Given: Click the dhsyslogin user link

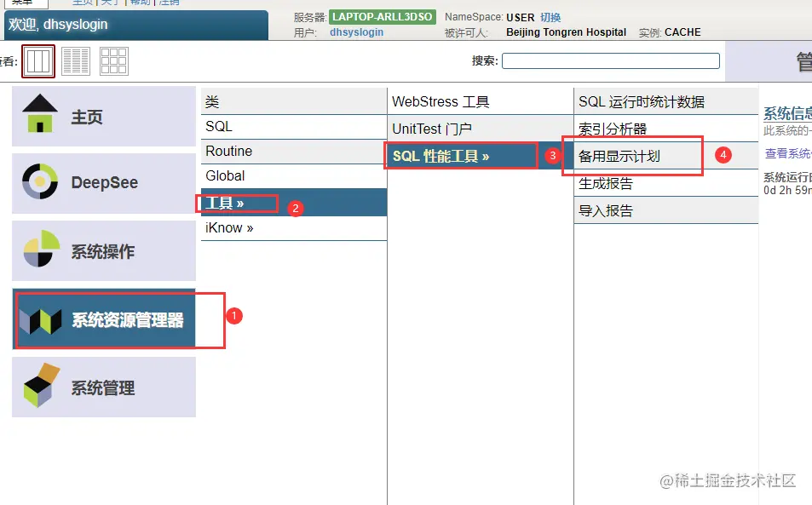Looking at the screenshot, I should (356, 32).
